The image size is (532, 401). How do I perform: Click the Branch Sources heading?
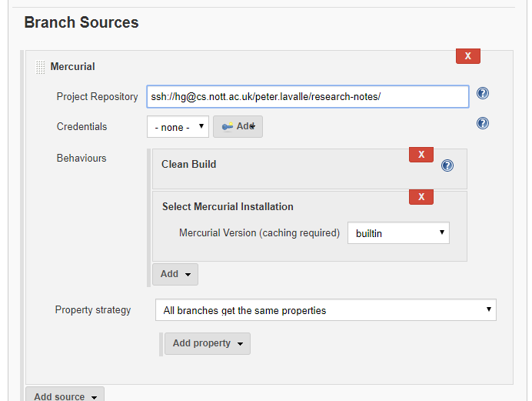click(x=81, y=22)
